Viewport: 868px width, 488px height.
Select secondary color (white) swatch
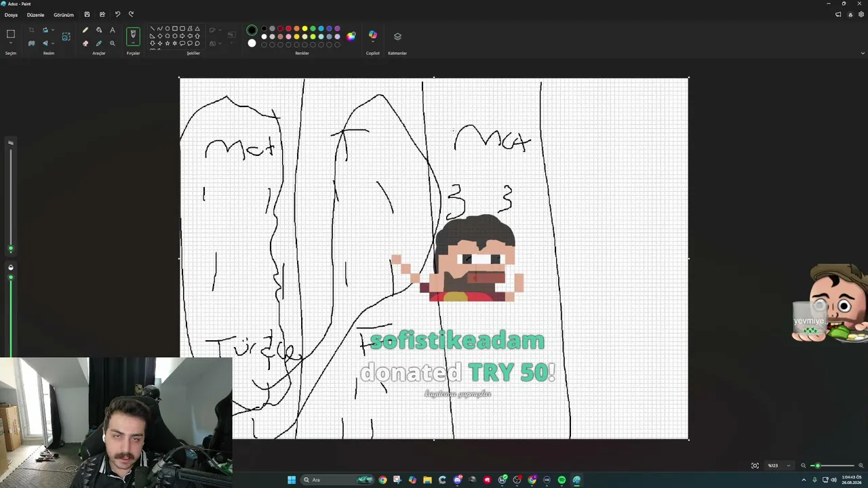(252, 43)
